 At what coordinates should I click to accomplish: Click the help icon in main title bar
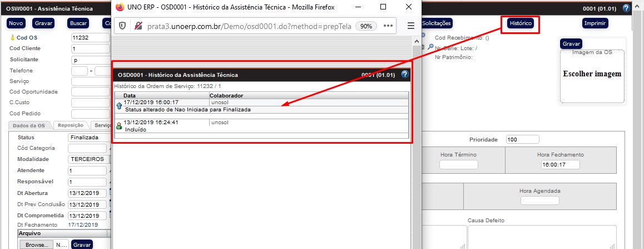point(626,8)
